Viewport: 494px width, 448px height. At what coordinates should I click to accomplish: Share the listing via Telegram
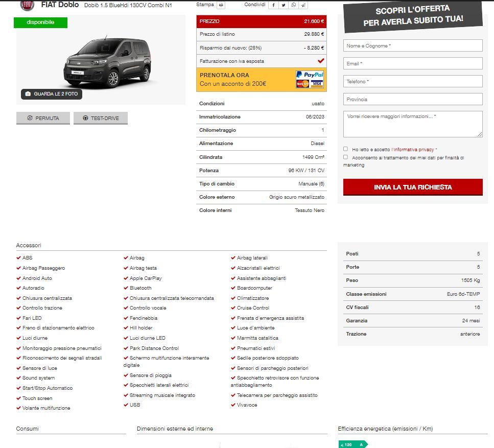point(303,5)
